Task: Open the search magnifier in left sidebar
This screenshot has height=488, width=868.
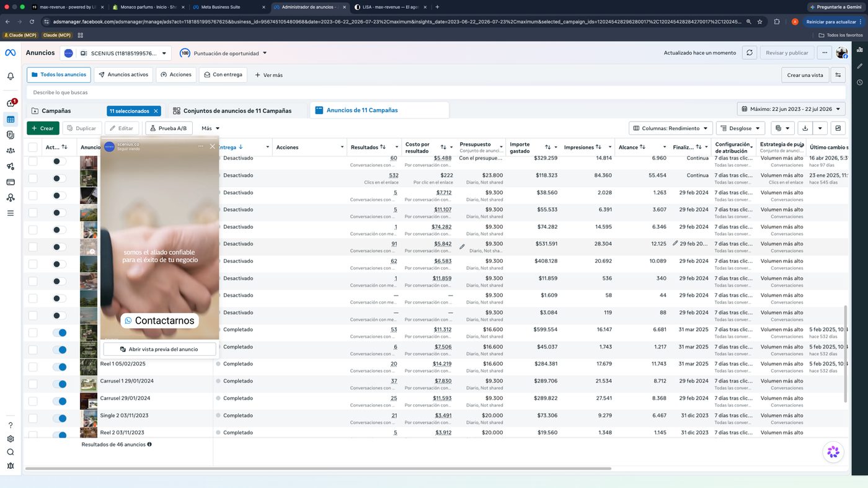Action: click(x=11, y=452)
